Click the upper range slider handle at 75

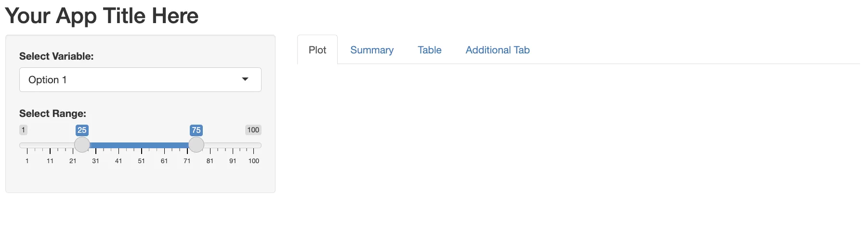pyautogui.click(x=196, y=144)
